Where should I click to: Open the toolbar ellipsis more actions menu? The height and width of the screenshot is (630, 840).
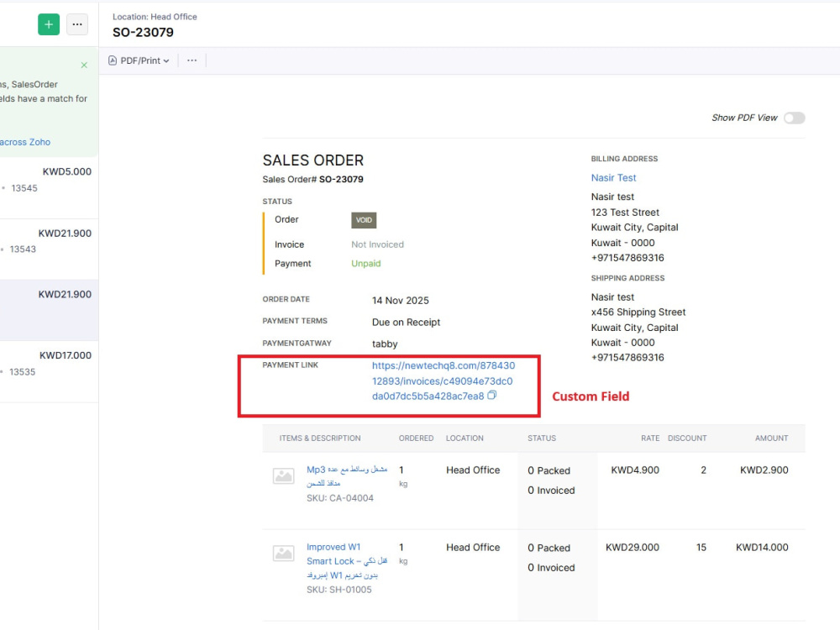192,60
